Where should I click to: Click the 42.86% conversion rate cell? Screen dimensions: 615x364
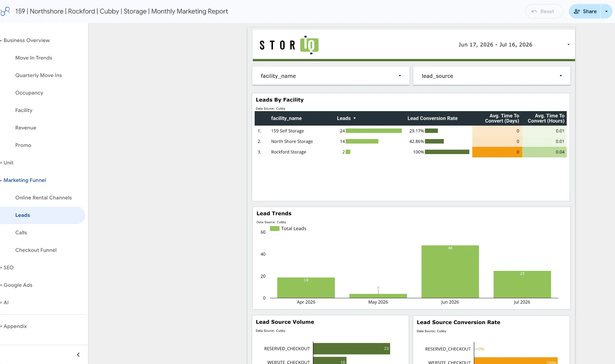(x=416, y=141)
